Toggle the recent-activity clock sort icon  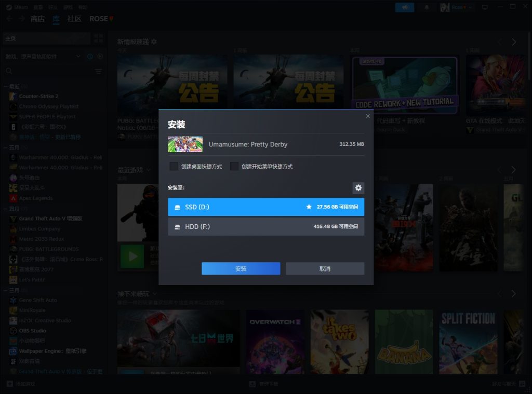[x=90, y=56]
